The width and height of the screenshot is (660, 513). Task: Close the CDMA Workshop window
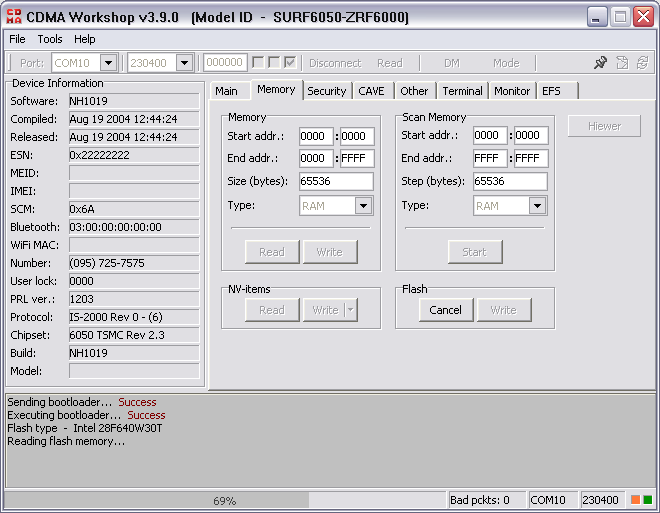coord(643,17)
